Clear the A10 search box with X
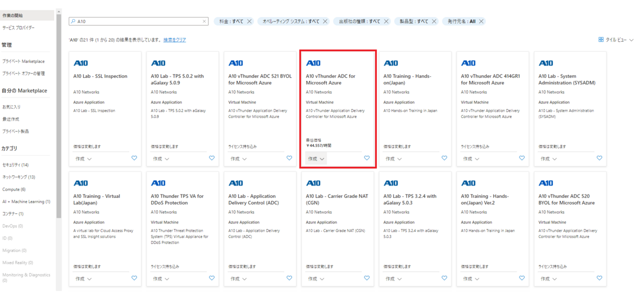The width and height of the screenshot is (644, 292). 204,21
